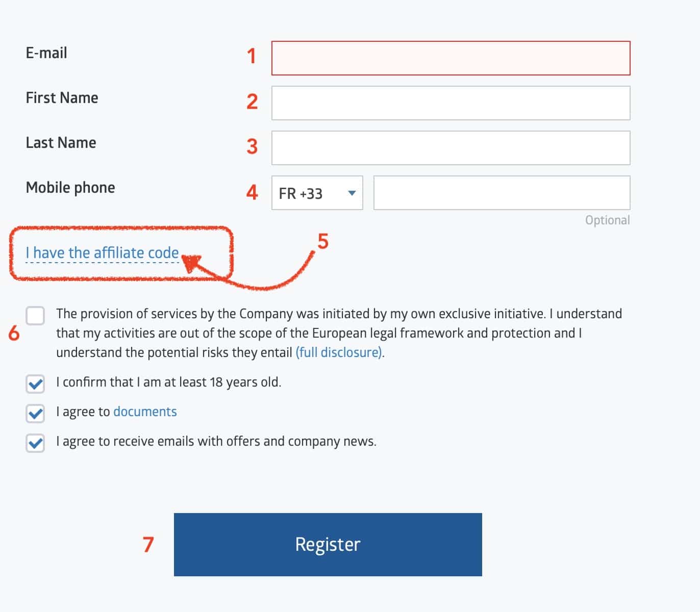The image size is (700, 612).
Task: Open the (full disclosure) link
Action: click(339, 352)
